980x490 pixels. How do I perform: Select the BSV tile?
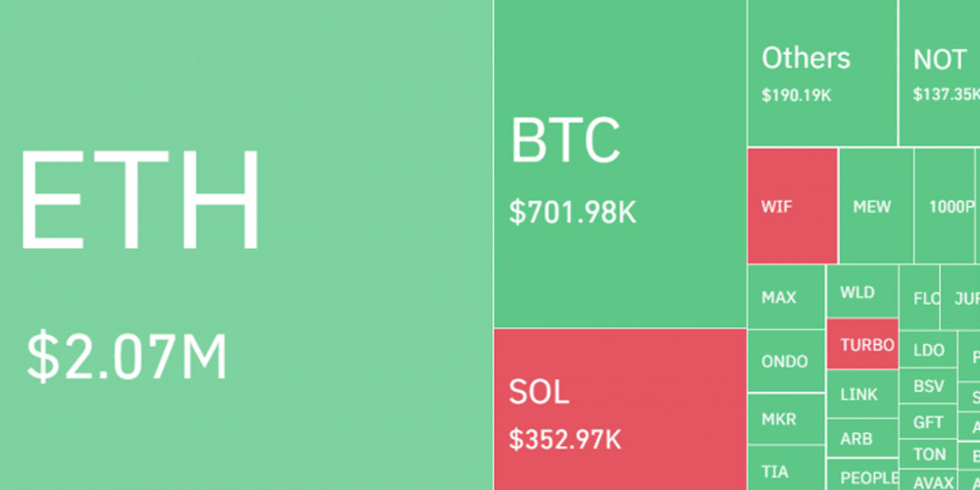coord(928,387)
